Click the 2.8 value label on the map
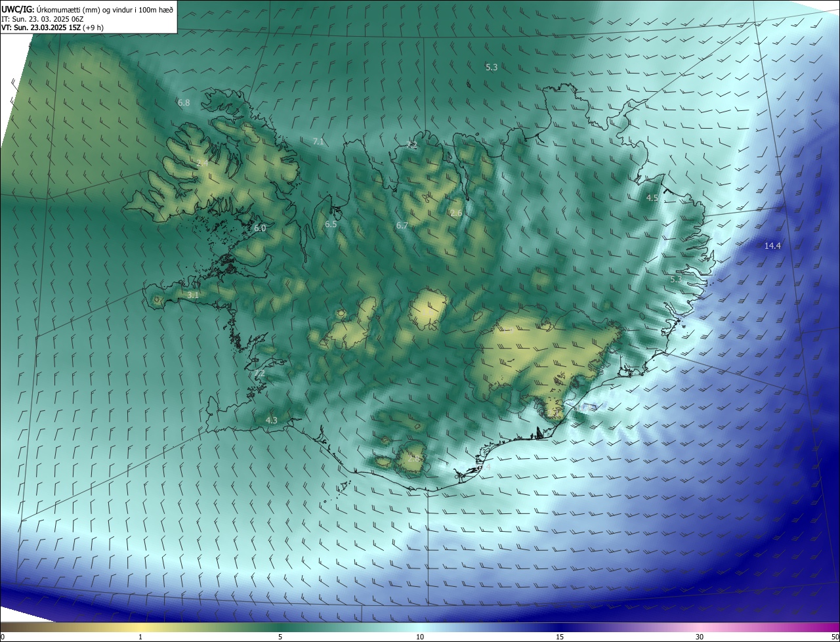This screenshot has width=840, height=642. (414, 458)
